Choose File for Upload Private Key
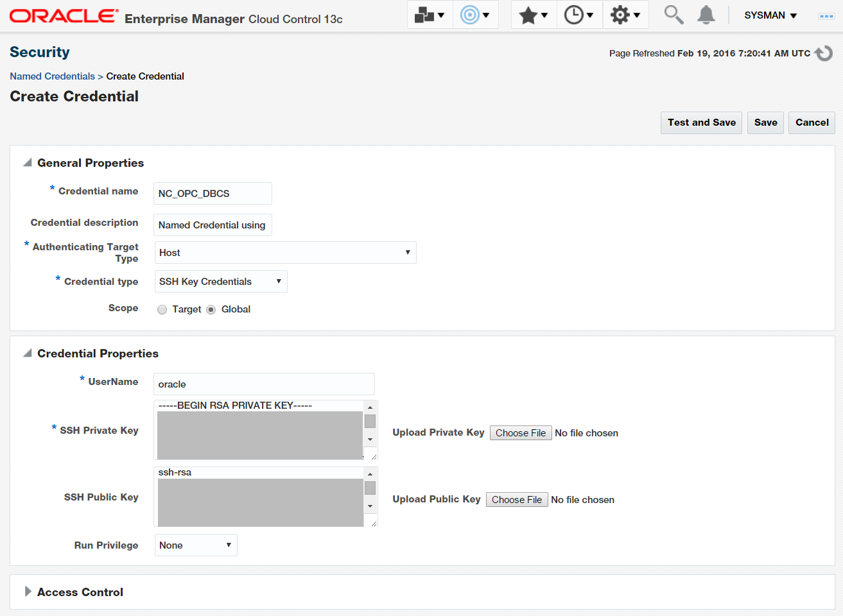Screen dimensions: 843x616 521,433
